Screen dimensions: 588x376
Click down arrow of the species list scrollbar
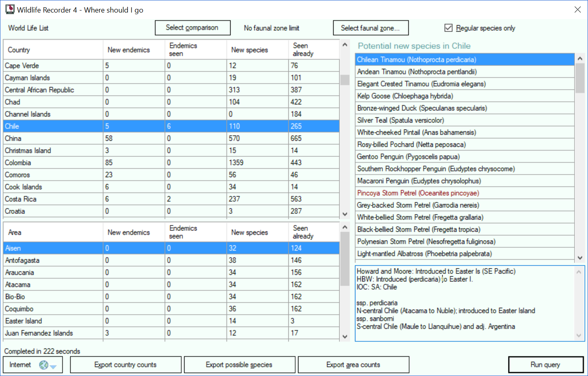point(580,258)
